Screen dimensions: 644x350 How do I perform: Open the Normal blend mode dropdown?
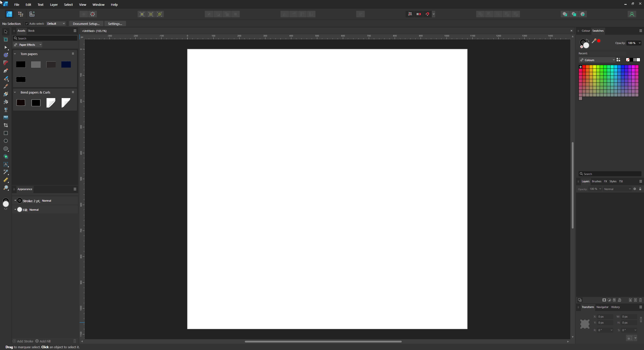[617, 189]
